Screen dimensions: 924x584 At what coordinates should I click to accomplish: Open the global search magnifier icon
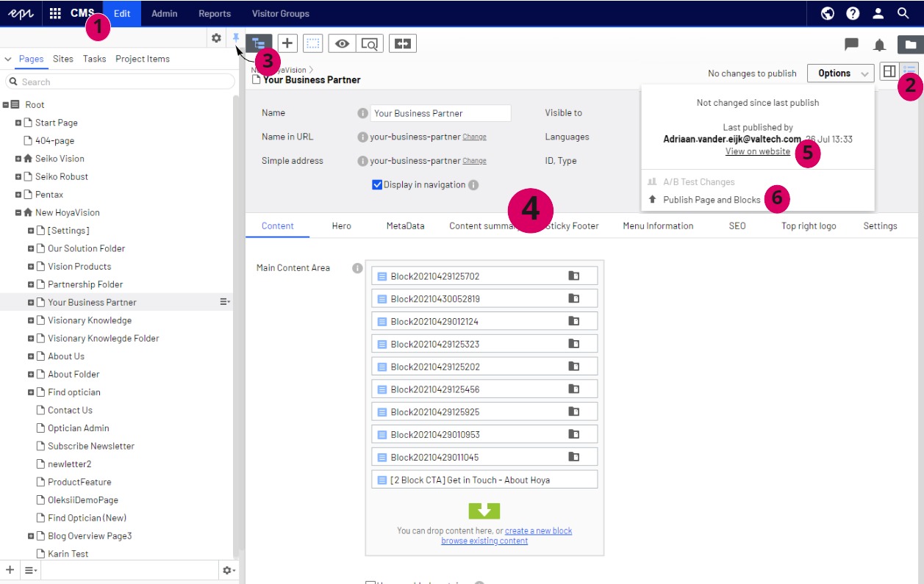point(903,13)
